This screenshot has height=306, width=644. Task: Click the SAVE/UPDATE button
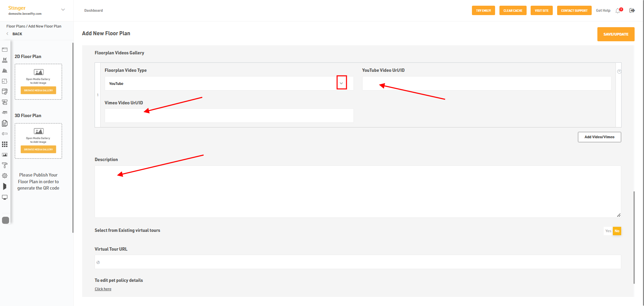coord(616,34)
